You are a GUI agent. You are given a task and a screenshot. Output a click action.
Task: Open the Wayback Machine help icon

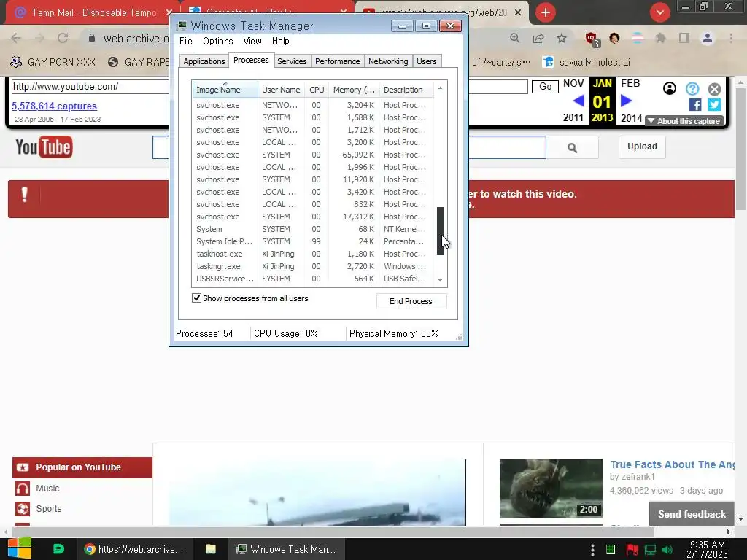tap(692, 88)
